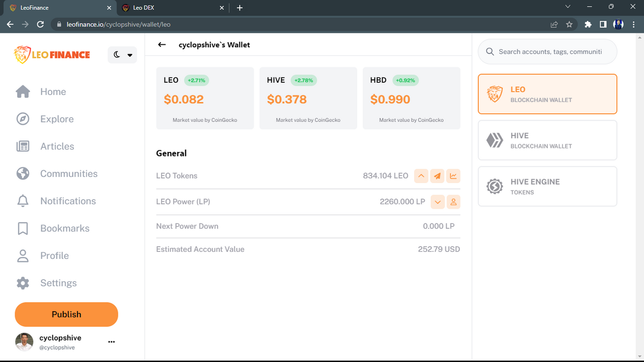Open the Settings link in sidebar

tap(58, 283)
